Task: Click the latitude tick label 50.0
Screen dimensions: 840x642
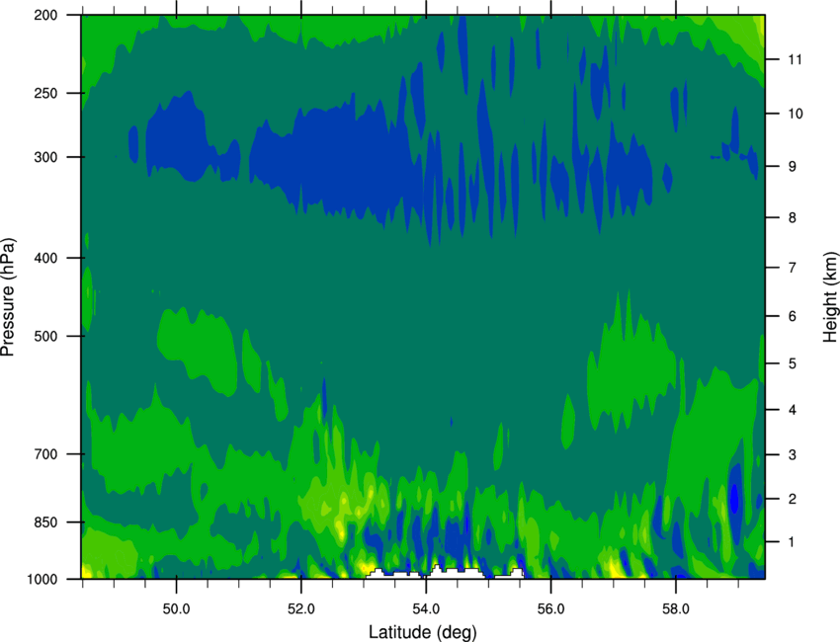Action: pos(176,609)
